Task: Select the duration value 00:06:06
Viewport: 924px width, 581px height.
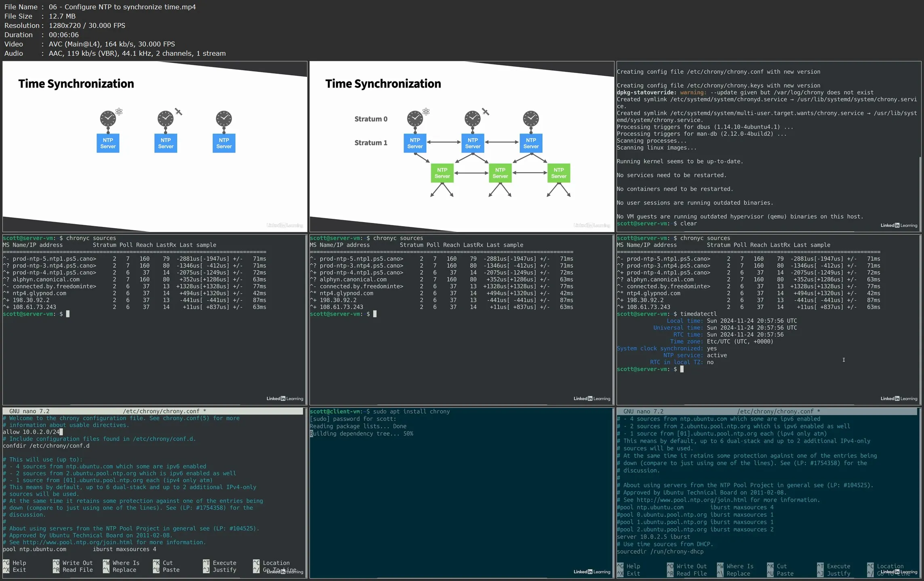Action: (63, 35)
